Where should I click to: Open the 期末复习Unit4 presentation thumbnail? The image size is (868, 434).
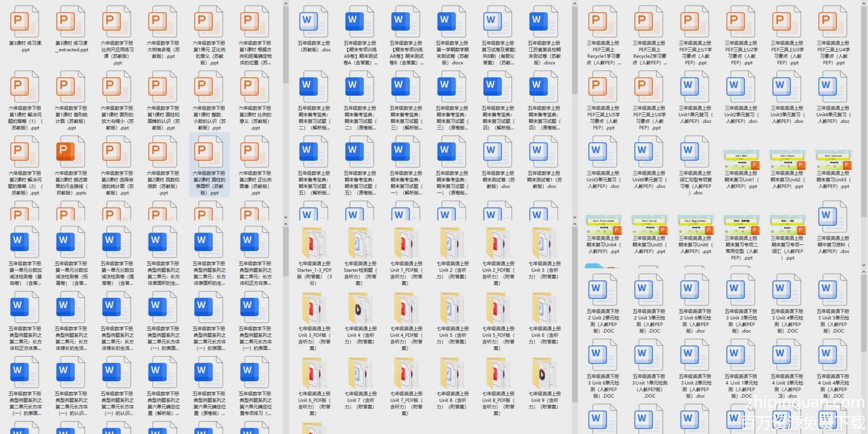(603, 225)
